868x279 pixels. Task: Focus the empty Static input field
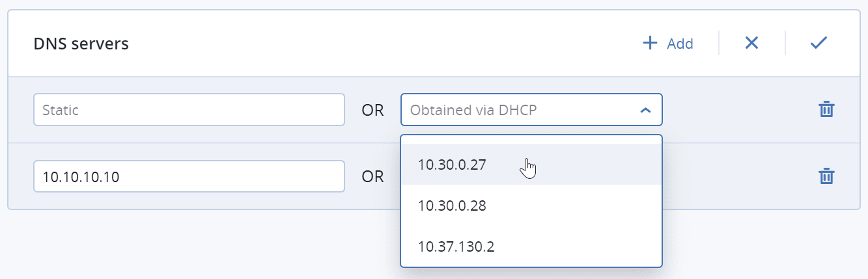pos(189,110)
